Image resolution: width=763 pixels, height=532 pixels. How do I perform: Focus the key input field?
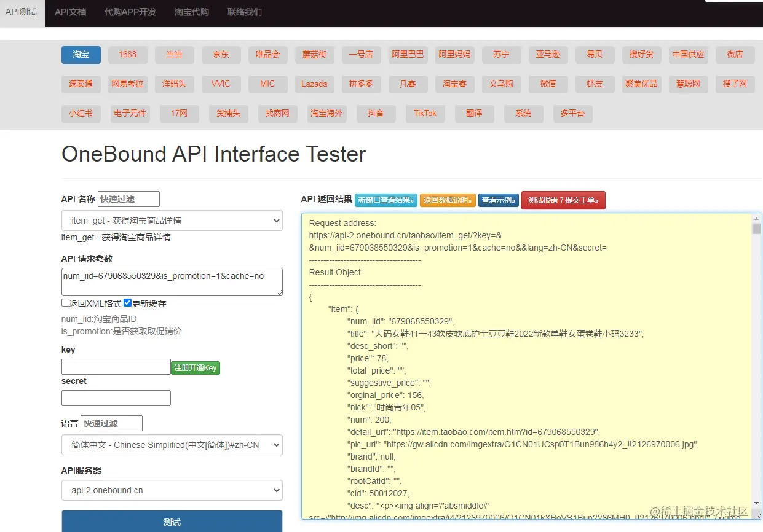click(x=116, y=367)
